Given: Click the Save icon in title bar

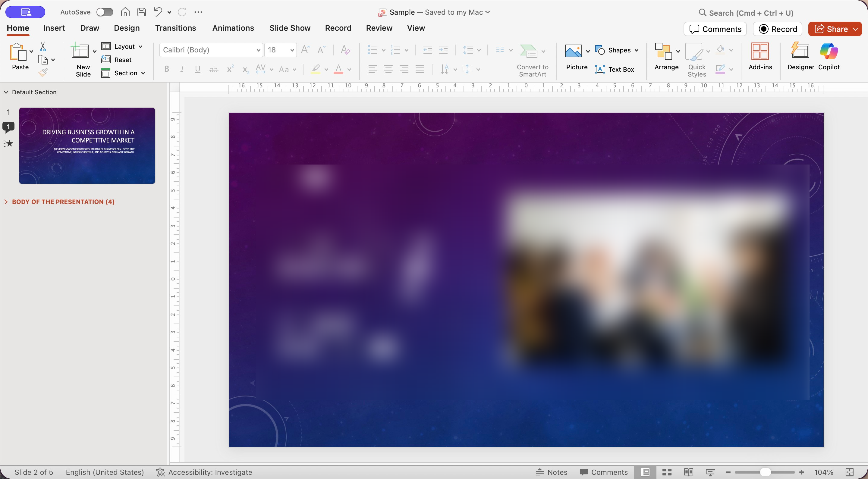Looking at the screenshot, I should 142,12.
